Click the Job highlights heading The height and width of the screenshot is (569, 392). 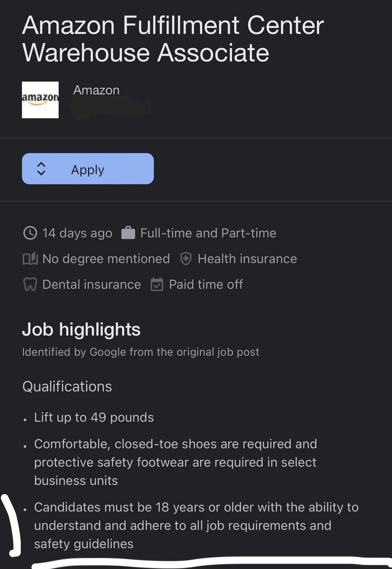tap(81, 329)
